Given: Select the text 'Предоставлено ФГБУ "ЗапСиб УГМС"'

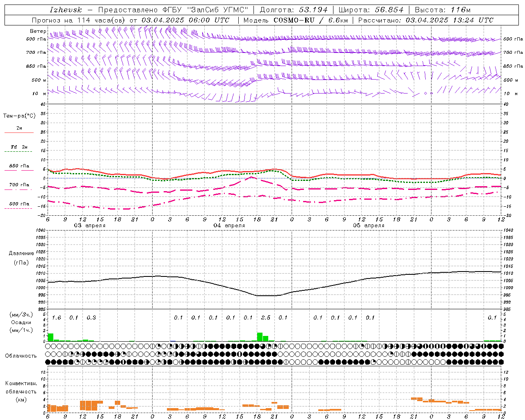Looking at the screenshot, I should (x=173, y=10).
